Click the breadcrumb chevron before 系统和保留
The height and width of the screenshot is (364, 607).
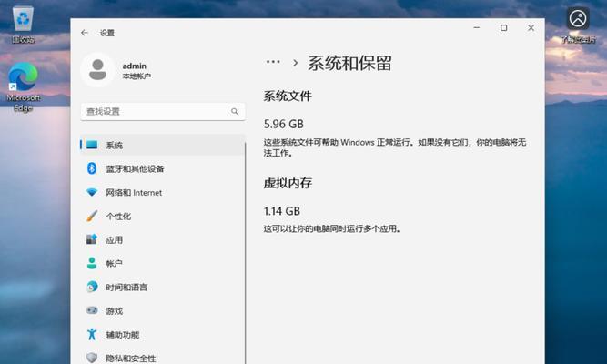click(296, 63)
